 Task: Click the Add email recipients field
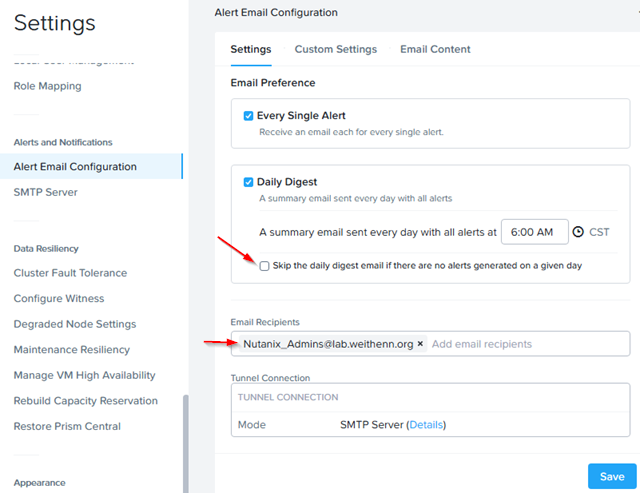pyautogui.click(x=525, y=344)
